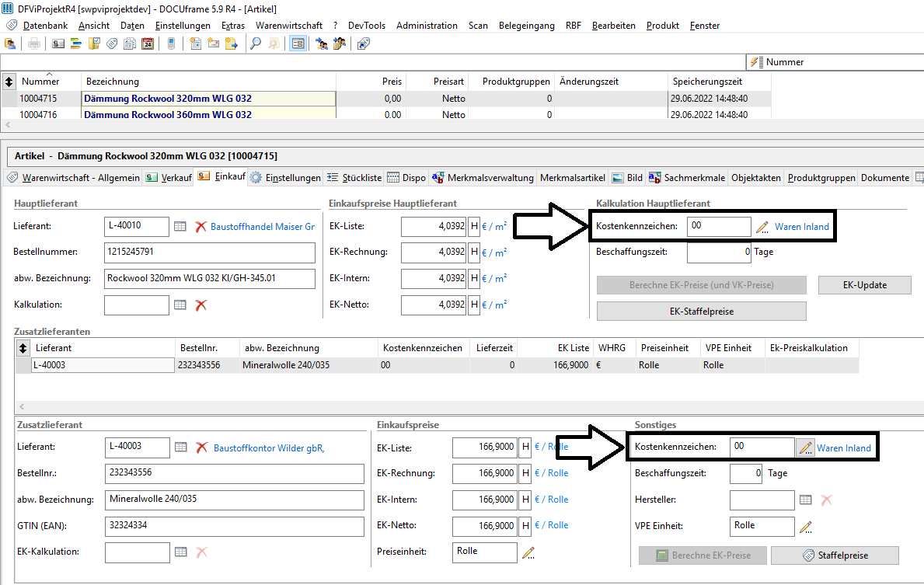Open the Sachmerkmale tab
The width and height of the screenshot is (924, 585).
686,177
